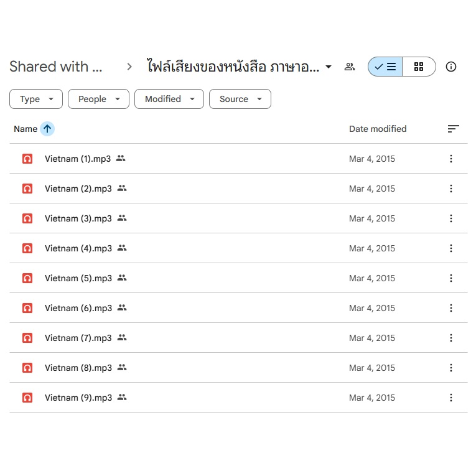The image size is (476, 476).
Task: Open the Source filter dropdown
Action: [x=240, y=99]
